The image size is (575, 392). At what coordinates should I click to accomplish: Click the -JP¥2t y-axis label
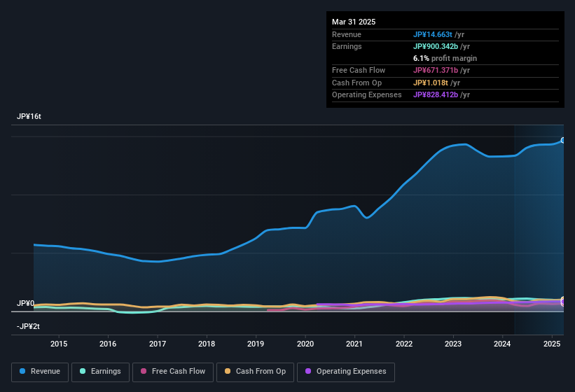tap(28, 326)
